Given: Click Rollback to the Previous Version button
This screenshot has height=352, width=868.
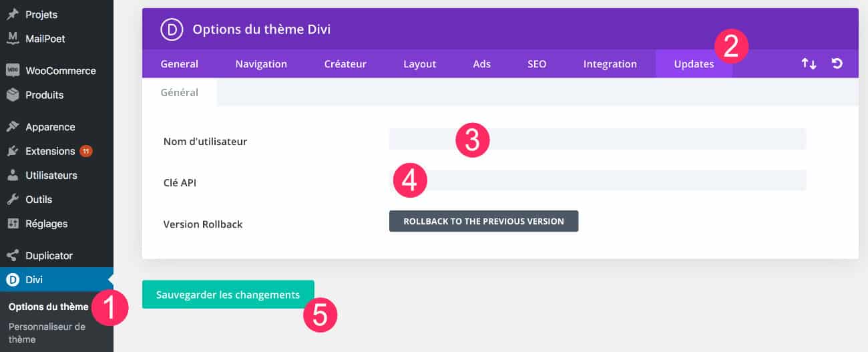Looking at the screenshot, I should (x=483, y=221).
